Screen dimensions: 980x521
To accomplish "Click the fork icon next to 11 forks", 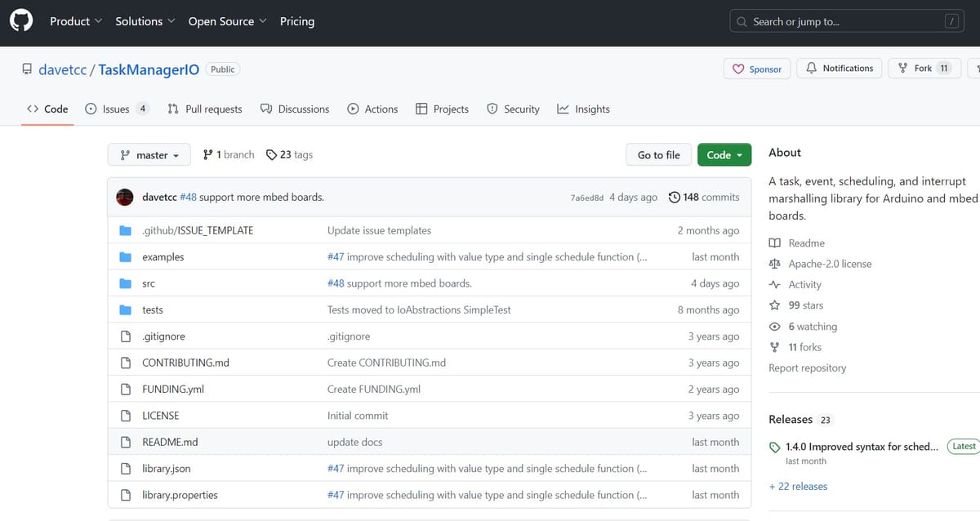I will point(775,347).
